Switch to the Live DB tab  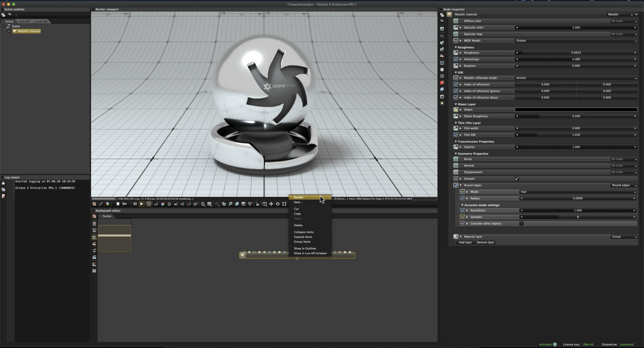[x=24, y=21]
